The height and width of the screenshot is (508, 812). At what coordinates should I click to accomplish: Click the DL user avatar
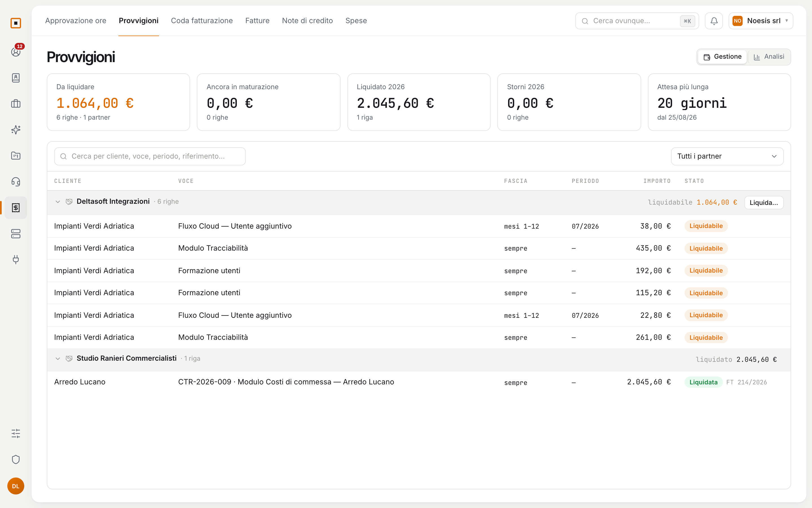pos(16,486)
